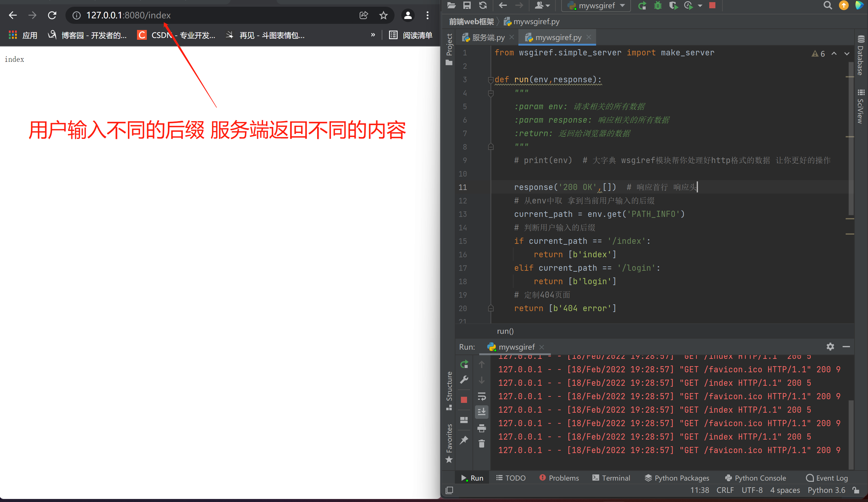
Task: Reload the page in the browser
Action: 52,16
